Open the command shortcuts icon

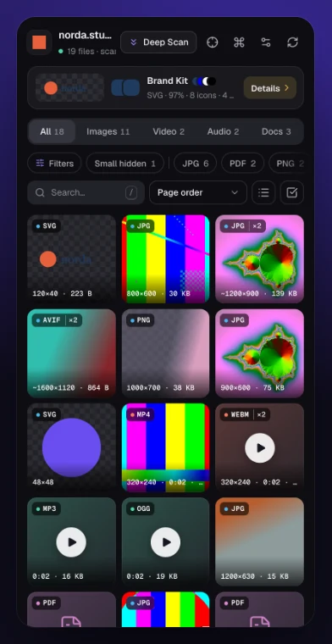[x=239, y=42]
